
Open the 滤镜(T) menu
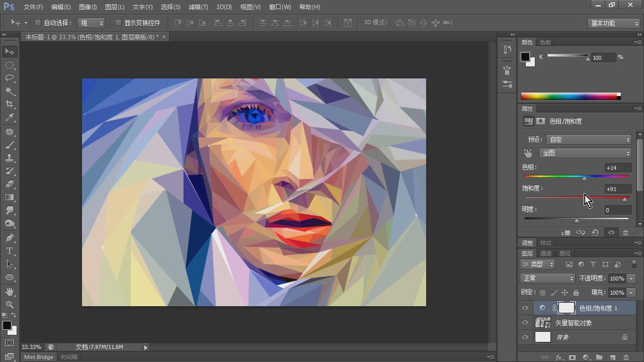[x=198, y=7]
